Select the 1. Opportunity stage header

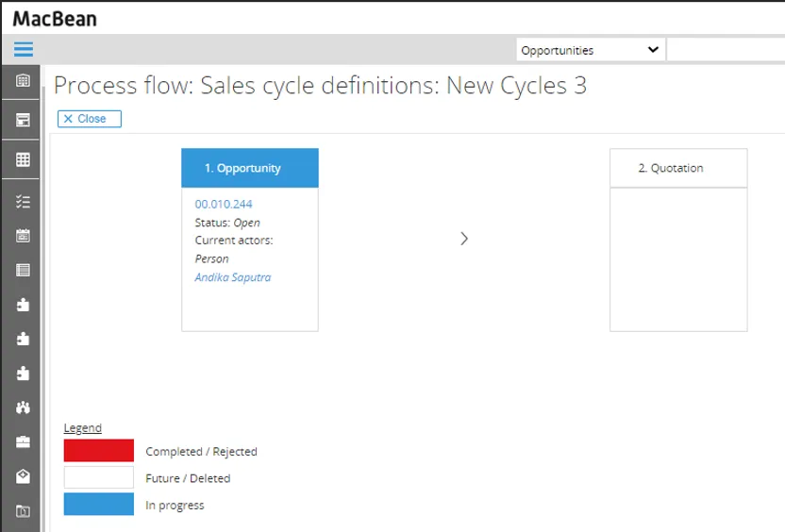pos(250,168)
